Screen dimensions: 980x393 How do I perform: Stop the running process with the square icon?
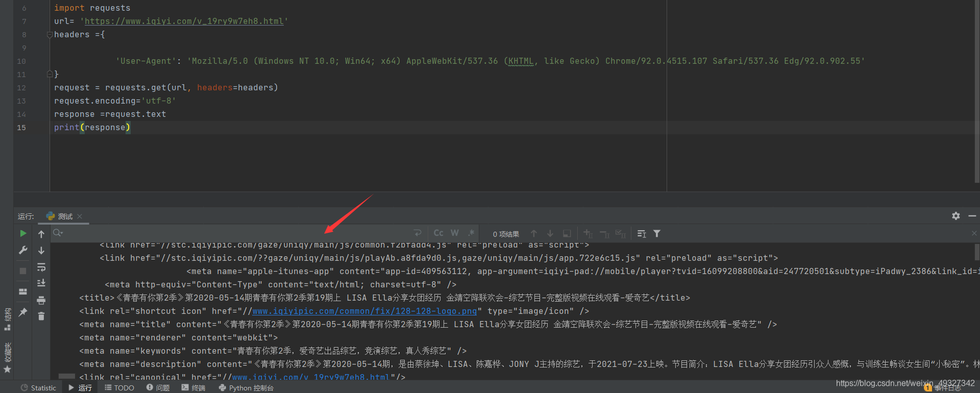pyautogui.click(x=23, y=271)
